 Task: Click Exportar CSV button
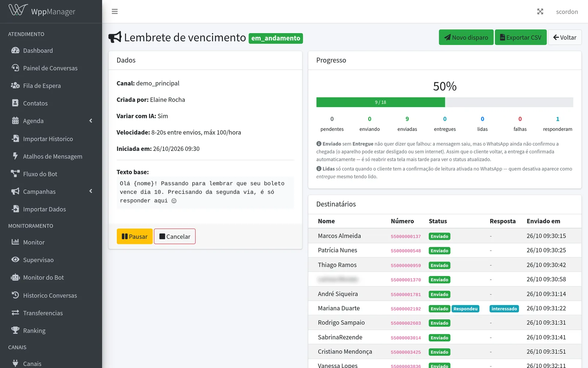tap(521, 37)
